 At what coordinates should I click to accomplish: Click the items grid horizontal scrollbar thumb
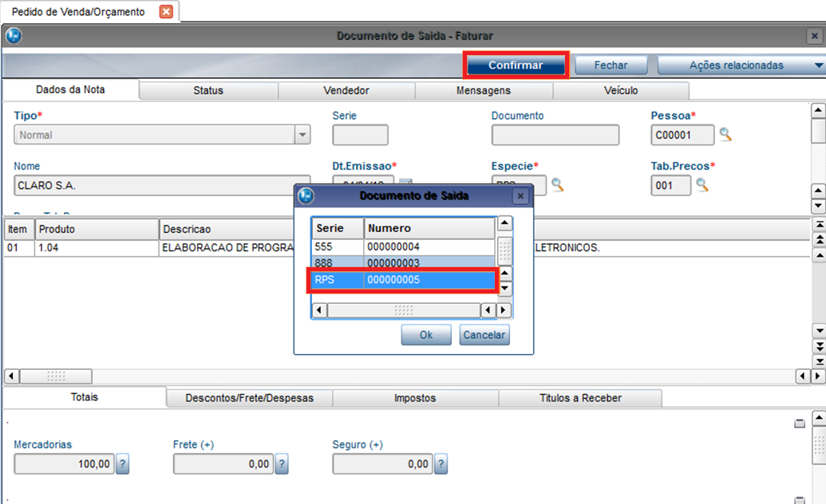click(56, 376)
